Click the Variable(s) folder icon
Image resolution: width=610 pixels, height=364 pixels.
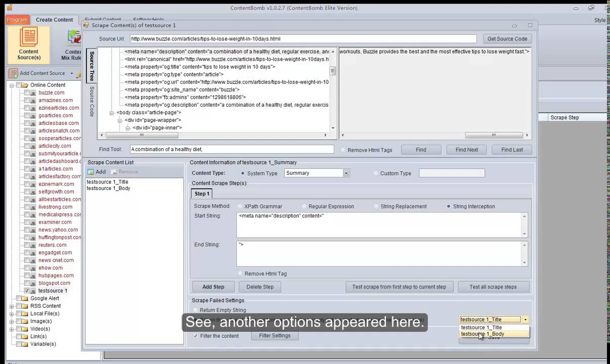point(25,344)
